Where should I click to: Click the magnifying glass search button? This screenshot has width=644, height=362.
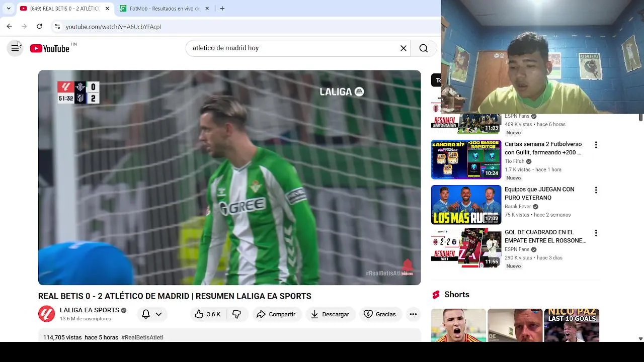(424, 48)
